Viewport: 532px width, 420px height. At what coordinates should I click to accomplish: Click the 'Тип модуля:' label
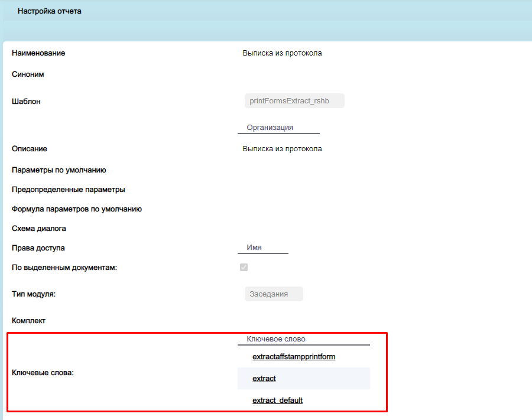point(34,294)
